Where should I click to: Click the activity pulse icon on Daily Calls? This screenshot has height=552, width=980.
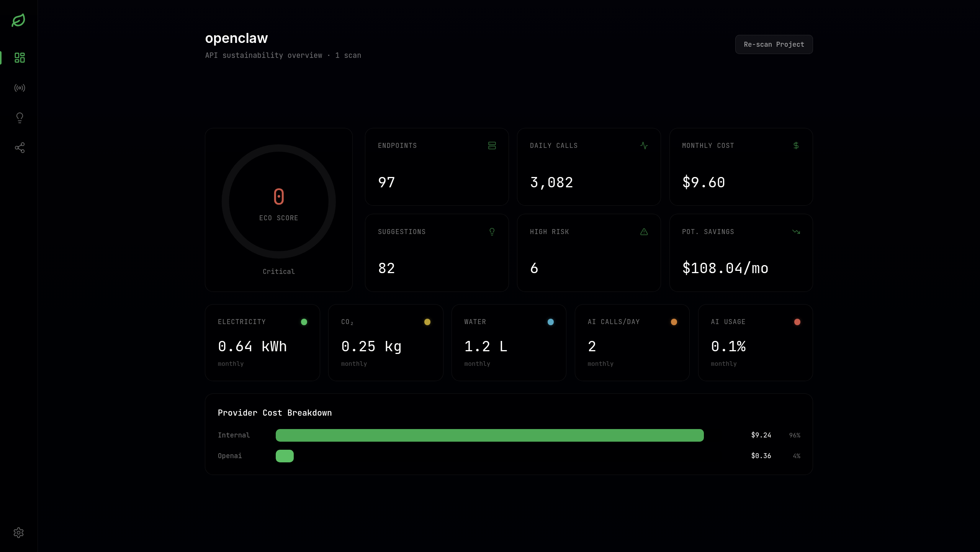click(644, 146)
